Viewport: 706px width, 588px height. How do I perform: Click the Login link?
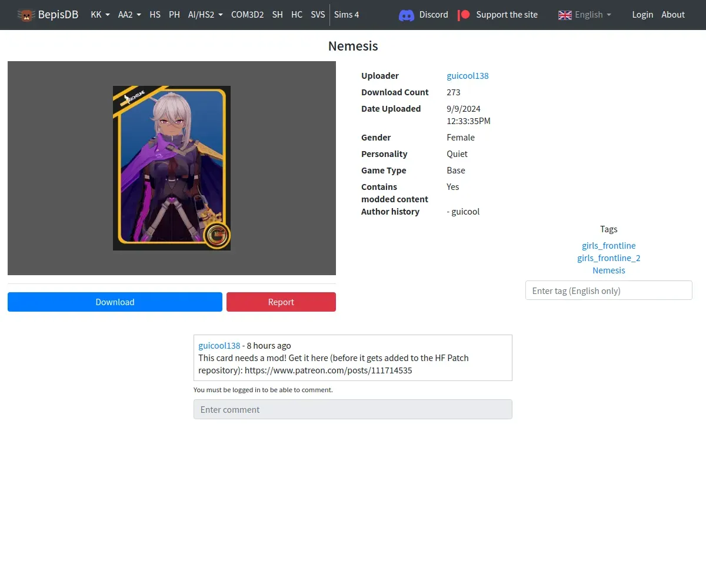(642, 15)
